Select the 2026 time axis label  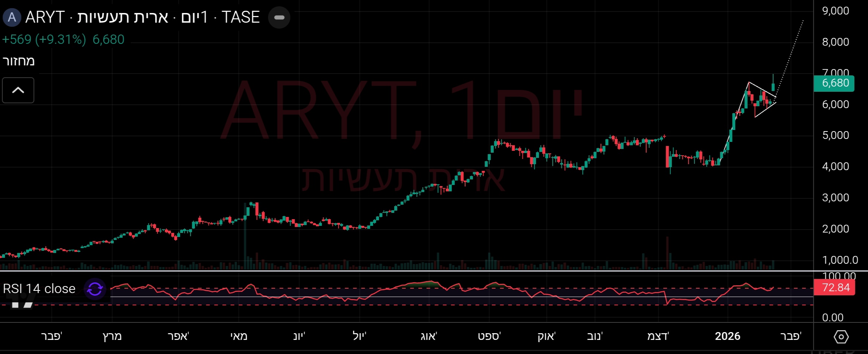click(x=727, y=336)
